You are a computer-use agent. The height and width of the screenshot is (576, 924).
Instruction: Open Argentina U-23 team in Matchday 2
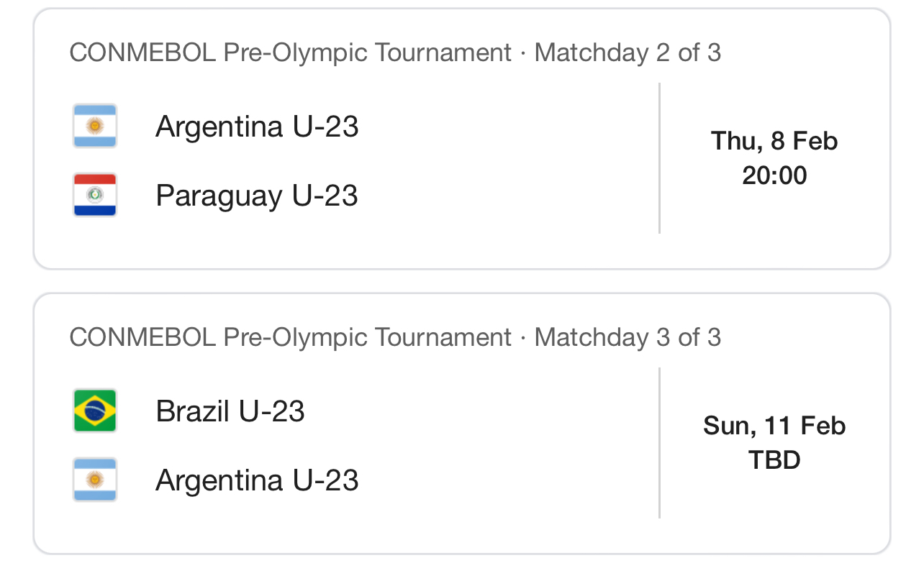coord(257,127)
